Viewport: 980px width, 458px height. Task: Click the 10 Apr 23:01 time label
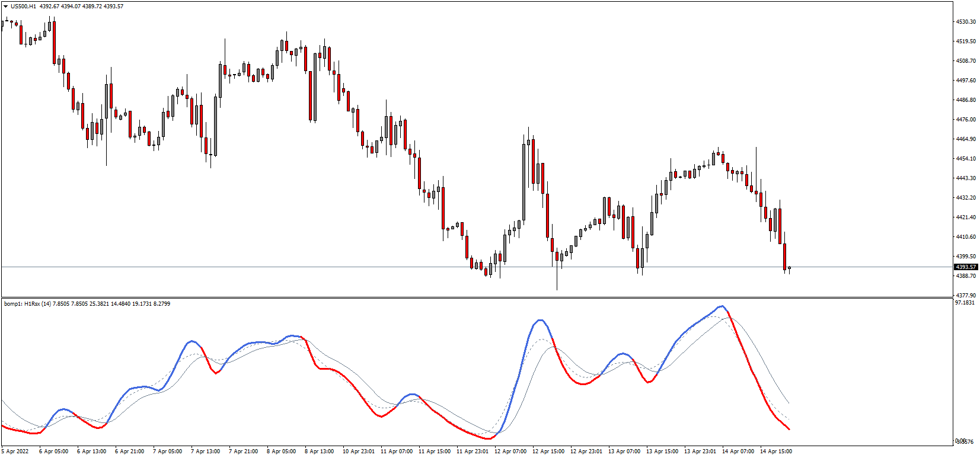(359, 451)
